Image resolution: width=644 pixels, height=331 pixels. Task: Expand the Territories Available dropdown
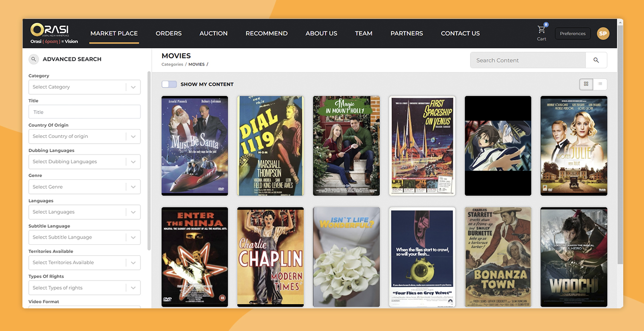tap(84, 263)
